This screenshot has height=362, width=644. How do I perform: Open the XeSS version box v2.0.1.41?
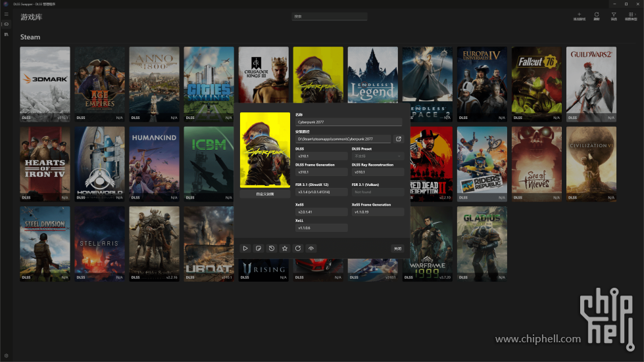coord(321,212)
